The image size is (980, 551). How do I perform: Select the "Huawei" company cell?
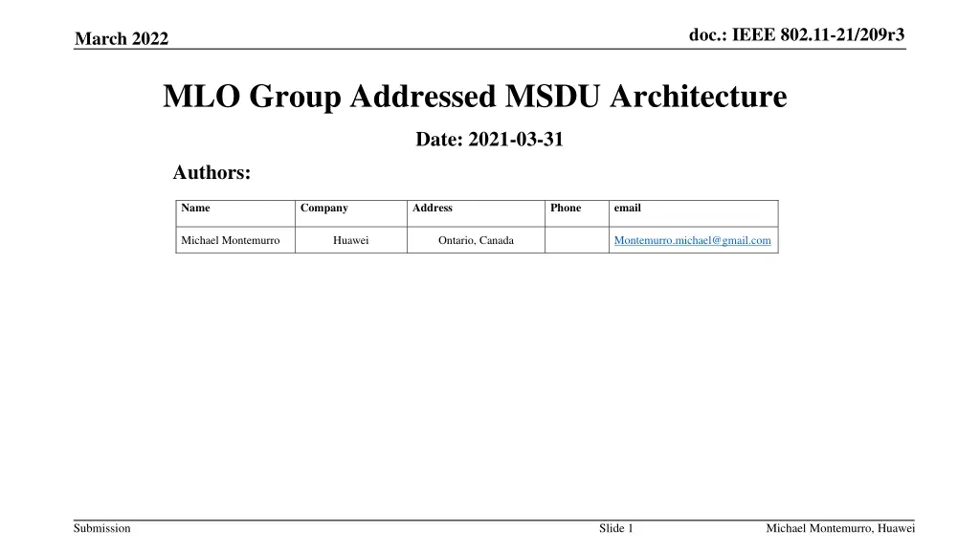(351, 240)
